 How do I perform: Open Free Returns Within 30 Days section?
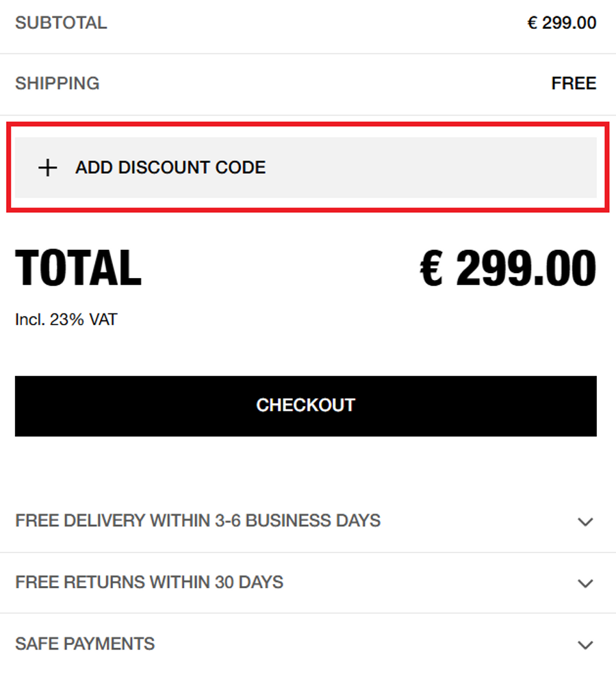click(149, 582)
